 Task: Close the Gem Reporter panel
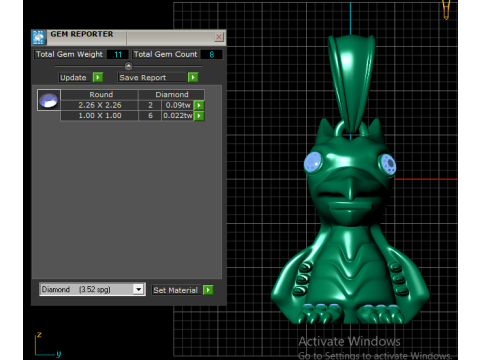click(219, 37)
